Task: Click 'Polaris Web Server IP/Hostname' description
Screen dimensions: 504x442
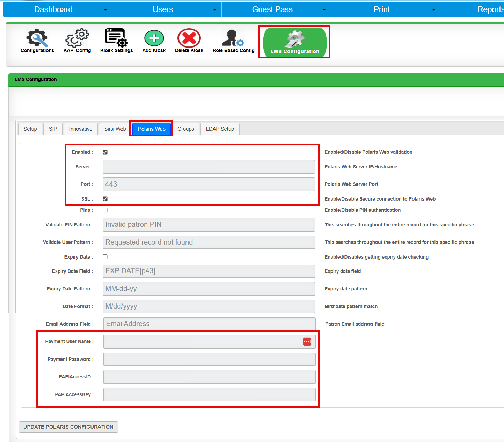Action: [361, 167]
